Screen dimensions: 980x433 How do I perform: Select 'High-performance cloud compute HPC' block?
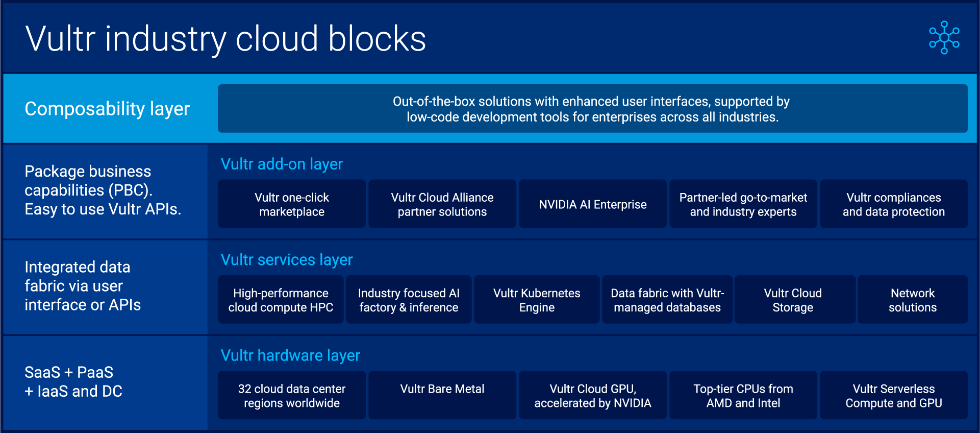click(281, 300)
